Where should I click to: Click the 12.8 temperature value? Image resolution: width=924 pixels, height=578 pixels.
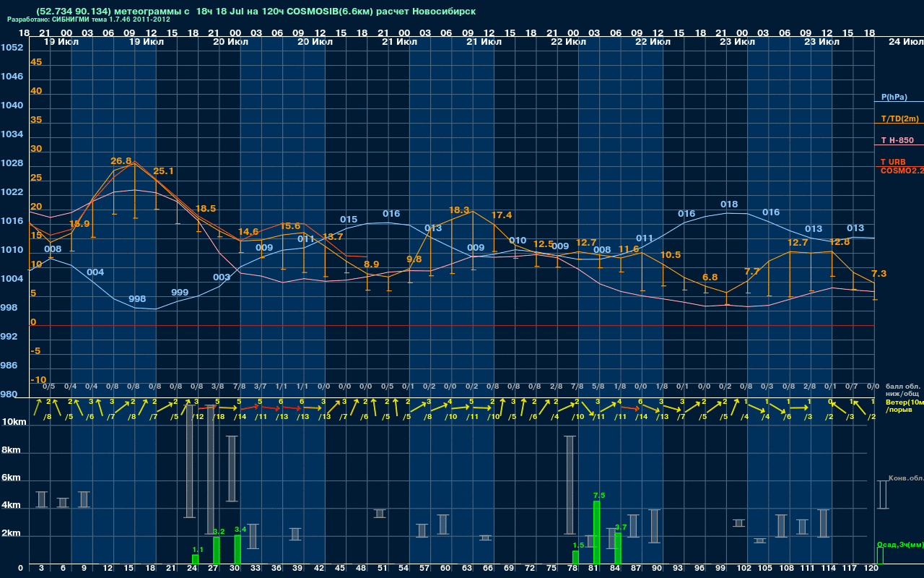point(840,242)
